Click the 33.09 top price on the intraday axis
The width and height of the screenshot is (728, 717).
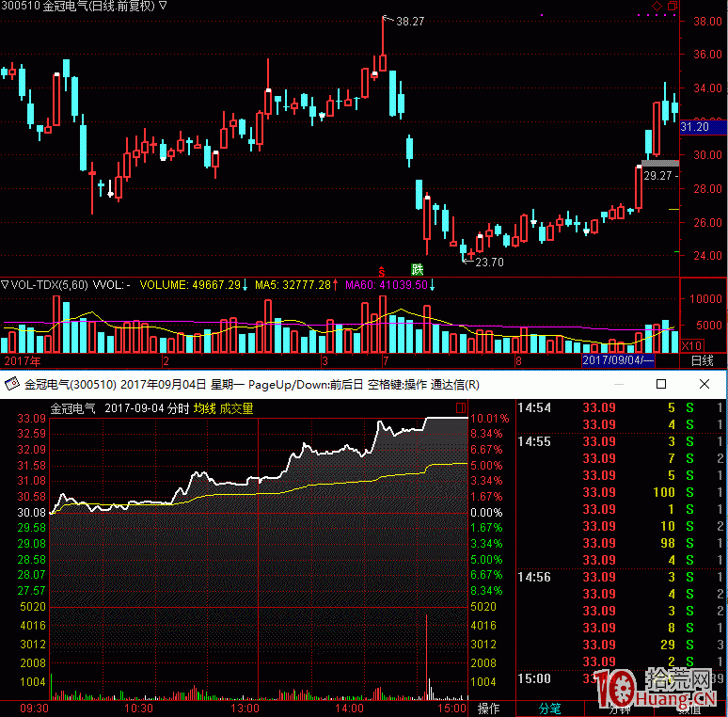tap(32, 419)
